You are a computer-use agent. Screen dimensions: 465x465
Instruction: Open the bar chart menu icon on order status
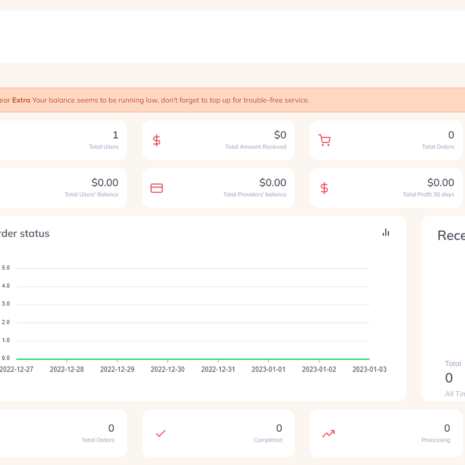click(x=386, y=232)
